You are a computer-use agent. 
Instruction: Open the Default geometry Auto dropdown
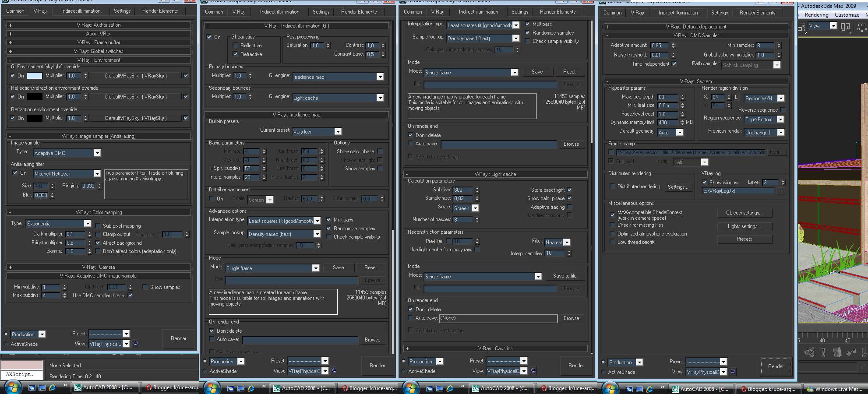click(670, 133)
